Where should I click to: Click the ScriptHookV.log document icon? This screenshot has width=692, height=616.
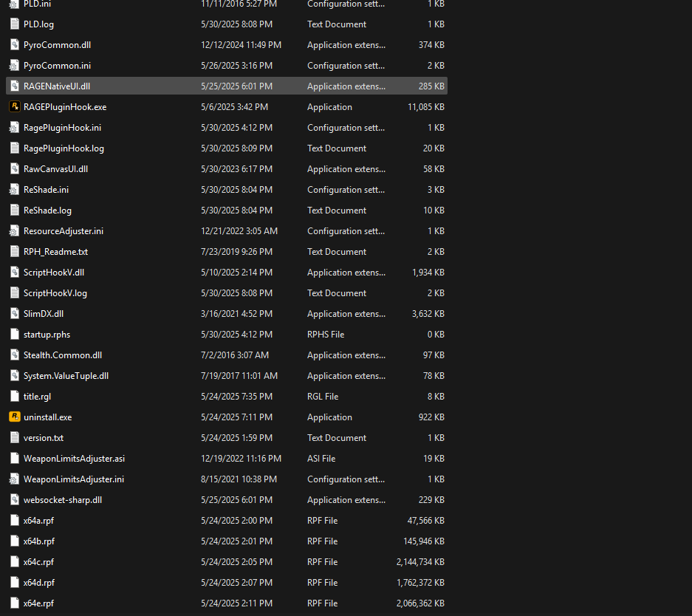[15, 293]
